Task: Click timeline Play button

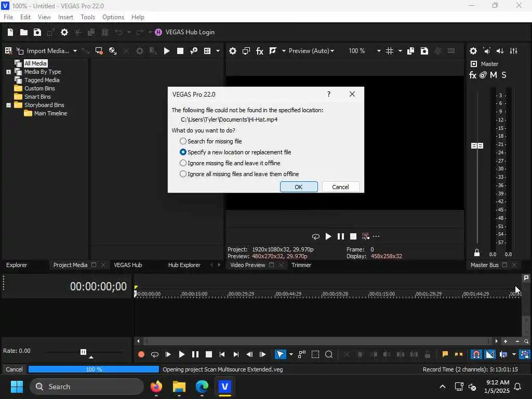Action: (x=181, y=354)
